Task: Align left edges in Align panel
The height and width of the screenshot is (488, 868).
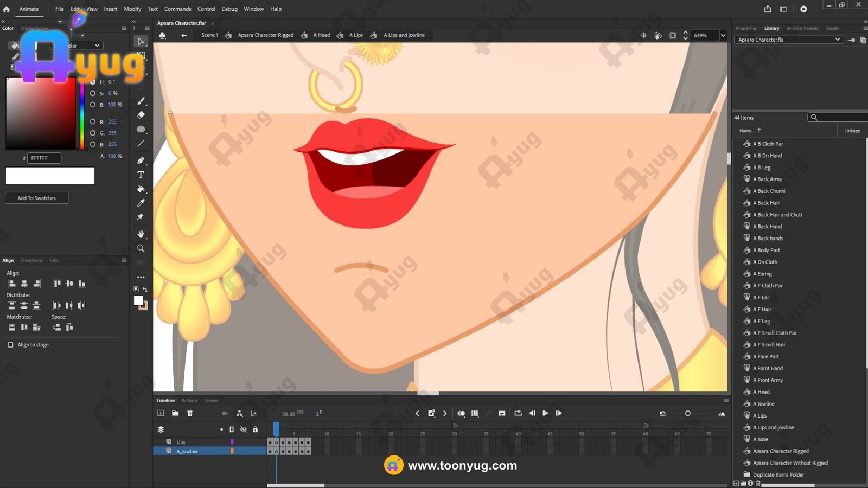Action: click(12, 284)
